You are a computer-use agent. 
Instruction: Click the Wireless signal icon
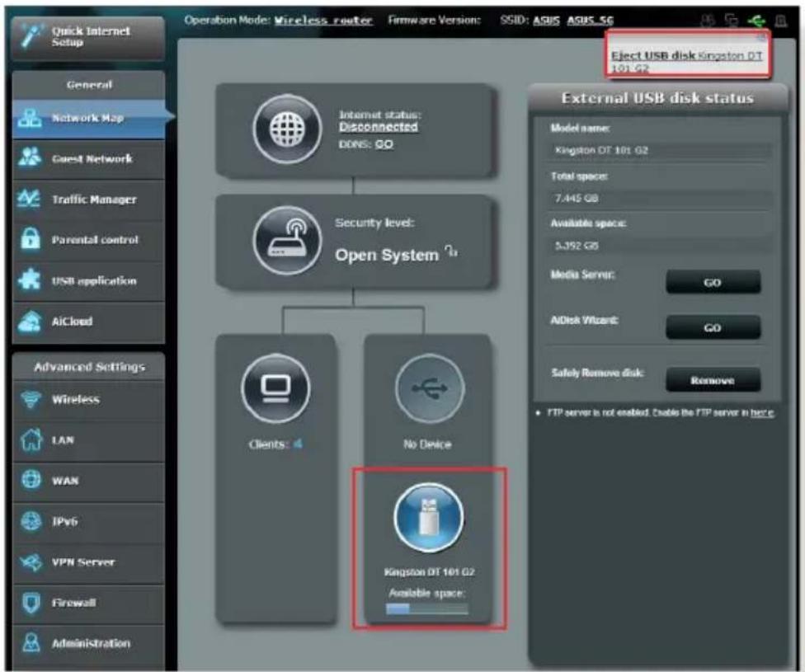(x=31, y=399)
